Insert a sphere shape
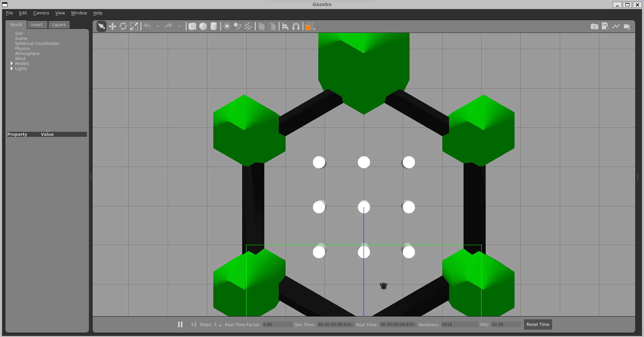The image size is (644, 337). click(203, 26)
